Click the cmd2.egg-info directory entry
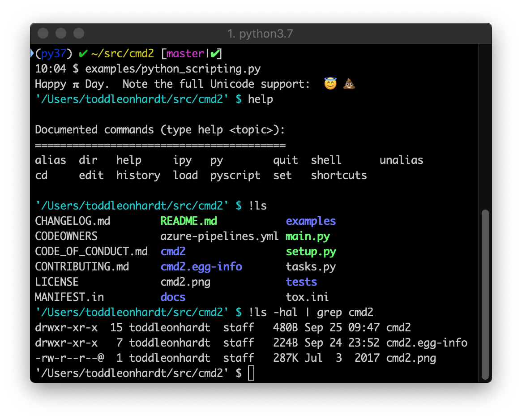 click(201, 266)
